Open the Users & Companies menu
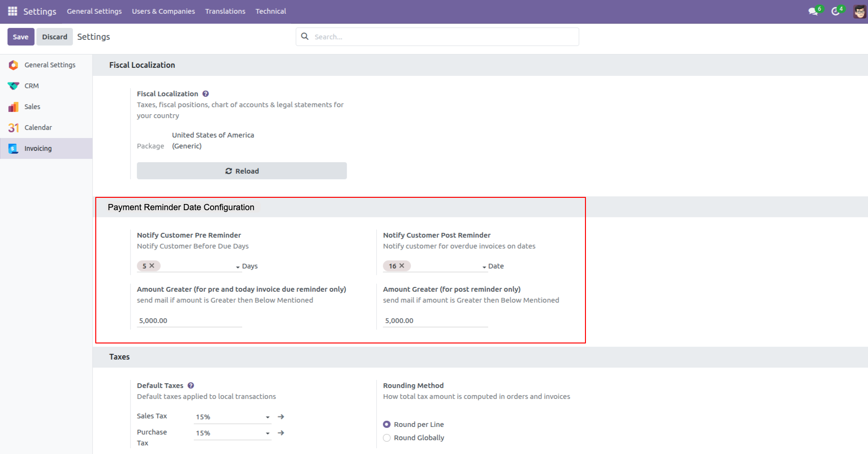This screenshot has height=454, width=868. 163,11
